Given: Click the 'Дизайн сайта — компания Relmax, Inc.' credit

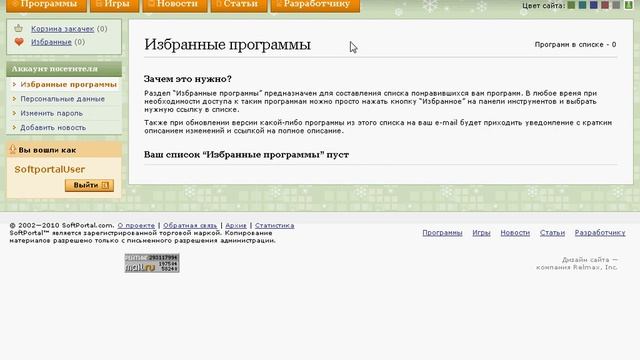Looking at the screenshot, I should 577,263.
